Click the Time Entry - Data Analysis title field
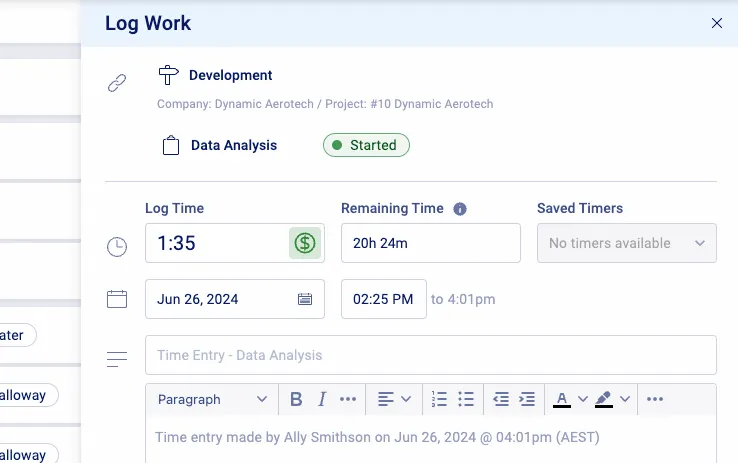Viewport: 738px width, 463px height. (431, 355)
